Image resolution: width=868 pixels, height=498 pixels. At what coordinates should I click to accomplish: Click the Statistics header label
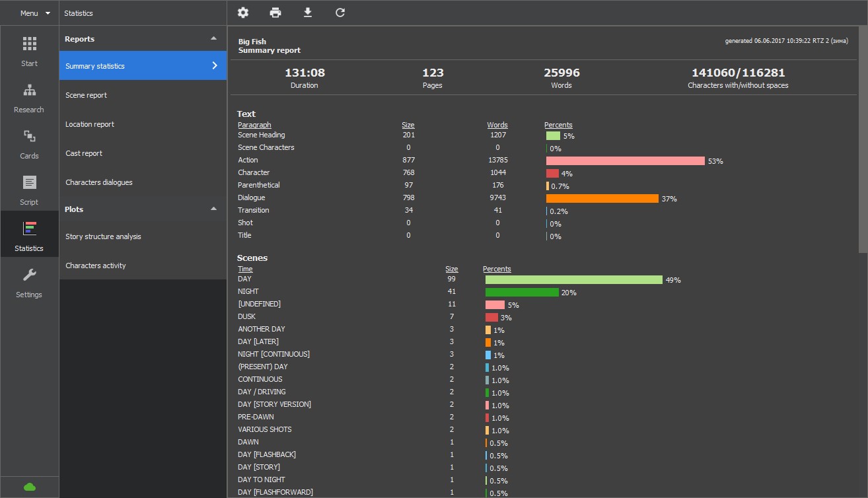[79, 13]
